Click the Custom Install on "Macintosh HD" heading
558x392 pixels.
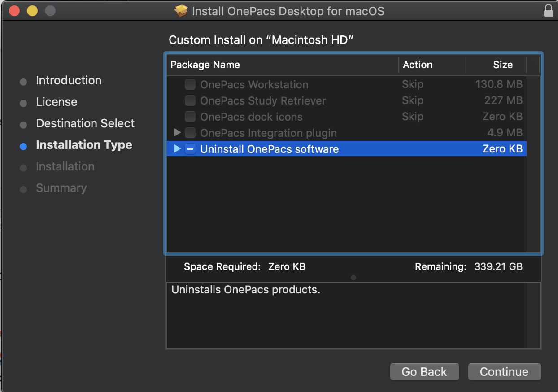point(262,40)
